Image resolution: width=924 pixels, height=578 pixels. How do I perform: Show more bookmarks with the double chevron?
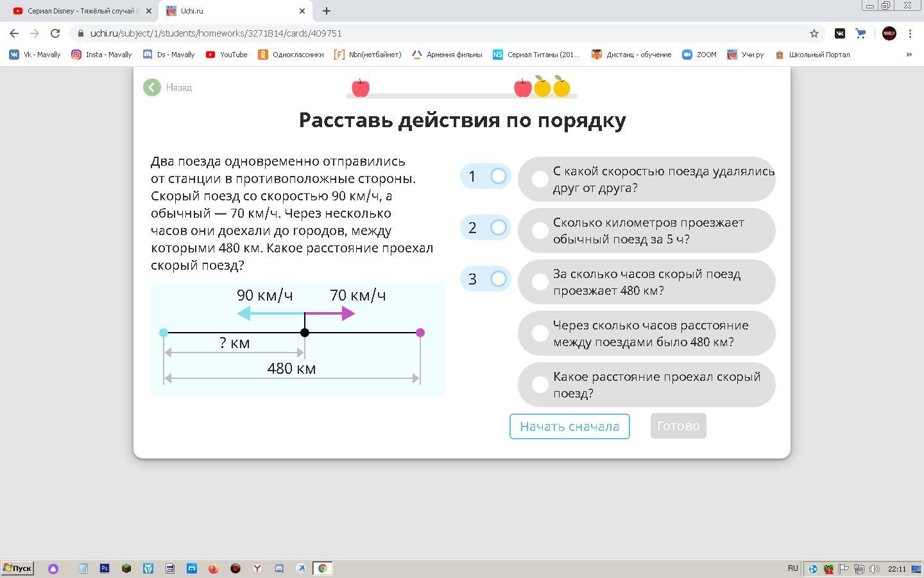(x=909, y=55)
